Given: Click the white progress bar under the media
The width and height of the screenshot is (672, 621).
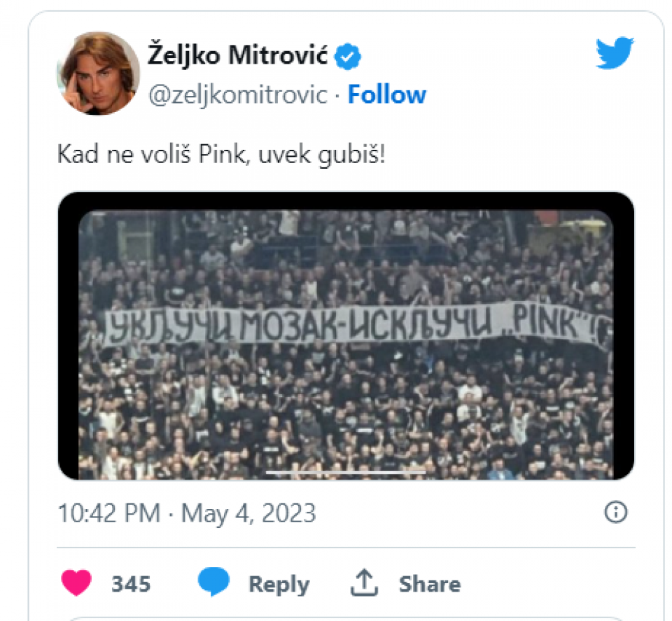Looking at the screenshot, I should pyautogui.click(x=346, y=473).
